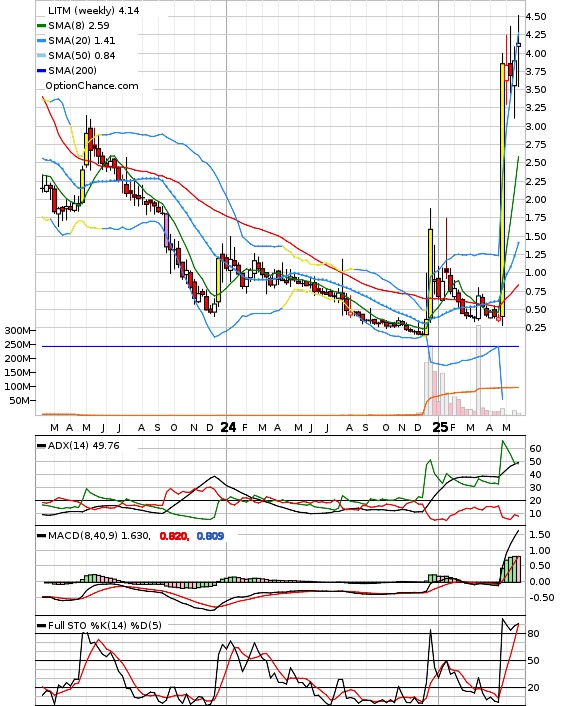Click the 4.50 price axis label
566x706 pixels.
(536, 17)
